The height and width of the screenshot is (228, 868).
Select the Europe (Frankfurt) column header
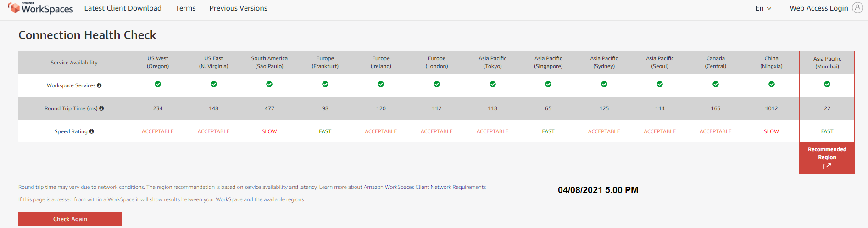[325, 62]
